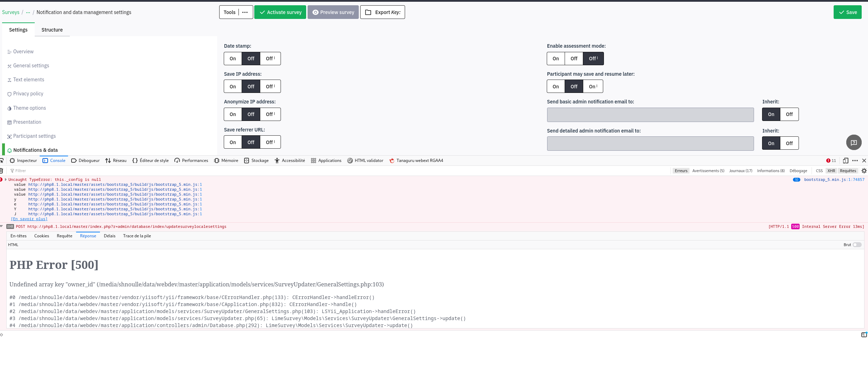The height and width of the screenshot is (373, 868).
Task: Click the red error count icon showing 11
Action: point(831,161)
